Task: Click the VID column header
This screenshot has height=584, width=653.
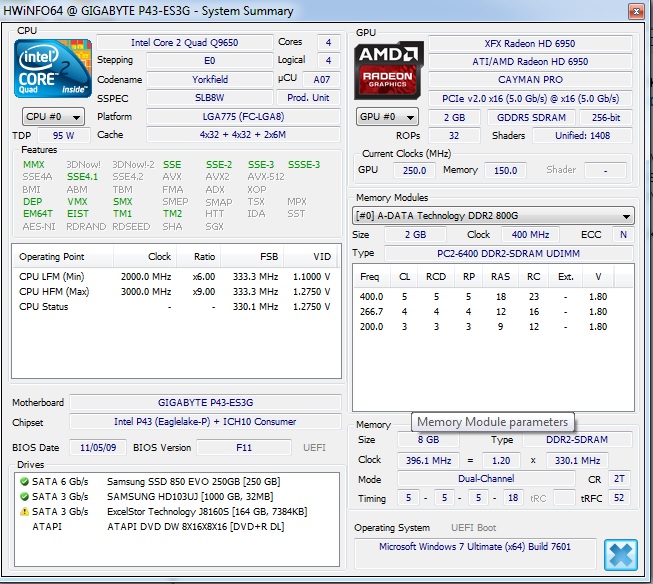Action: (x=312, y=257)
